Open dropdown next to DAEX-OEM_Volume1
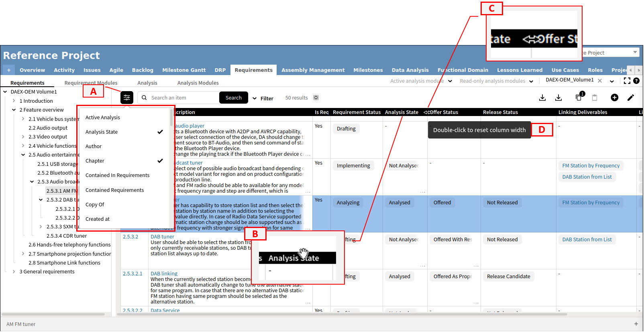The height and width of the screenshot is (332, 644). [x=612, y=81]
